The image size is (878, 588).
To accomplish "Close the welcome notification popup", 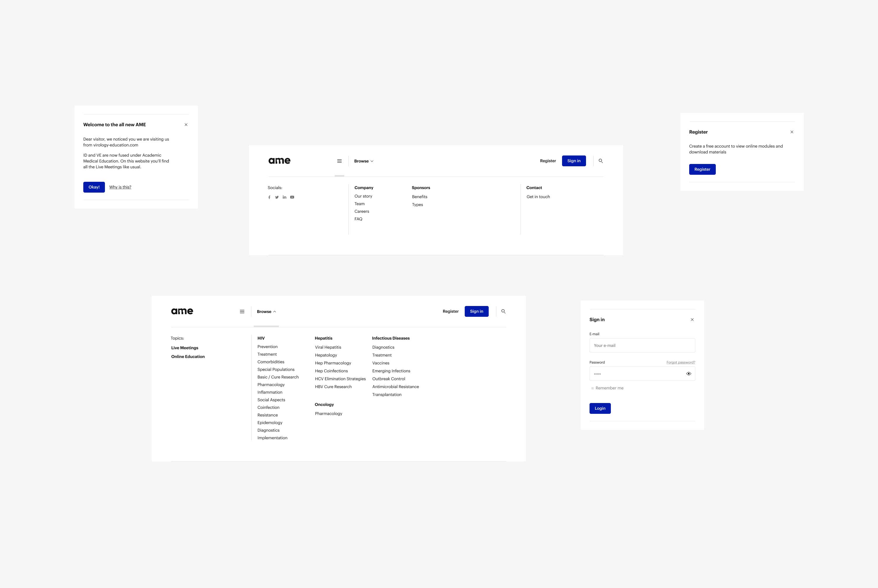I will (186, 124).
